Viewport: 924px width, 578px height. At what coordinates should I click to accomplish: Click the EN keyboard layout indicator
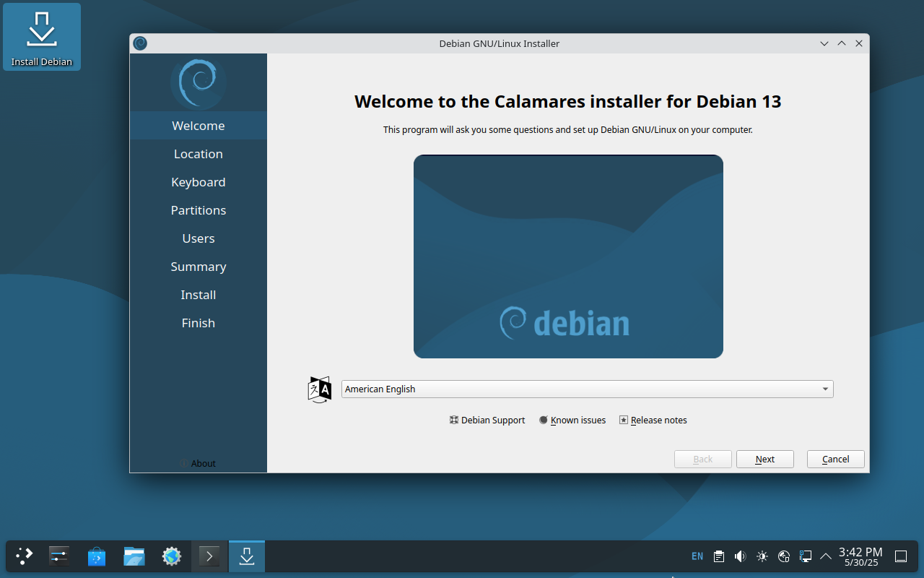tap(697, 556)
